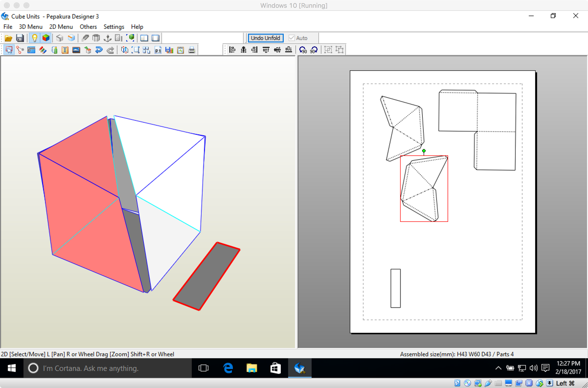Open the Text insertion tool
Image resolution: width=588 pixels, height=388 pixels.
[x=65, y=49]
